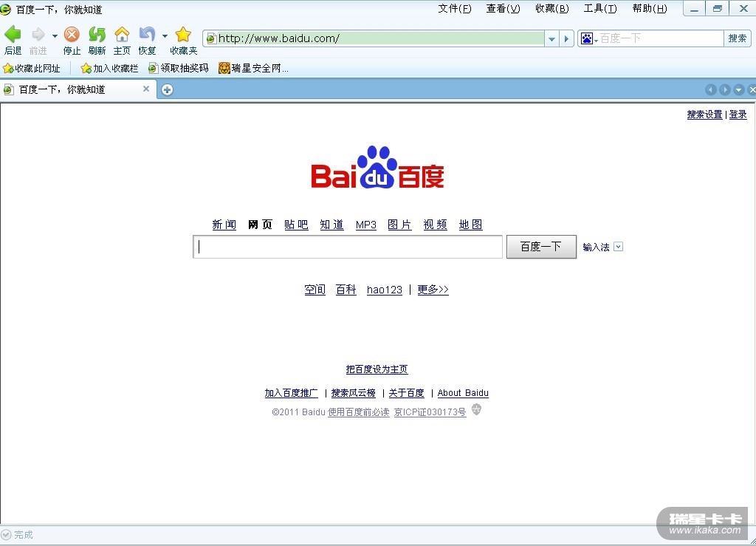
Task: Switch to 知道 search category
Action: (x=331, y=225)
